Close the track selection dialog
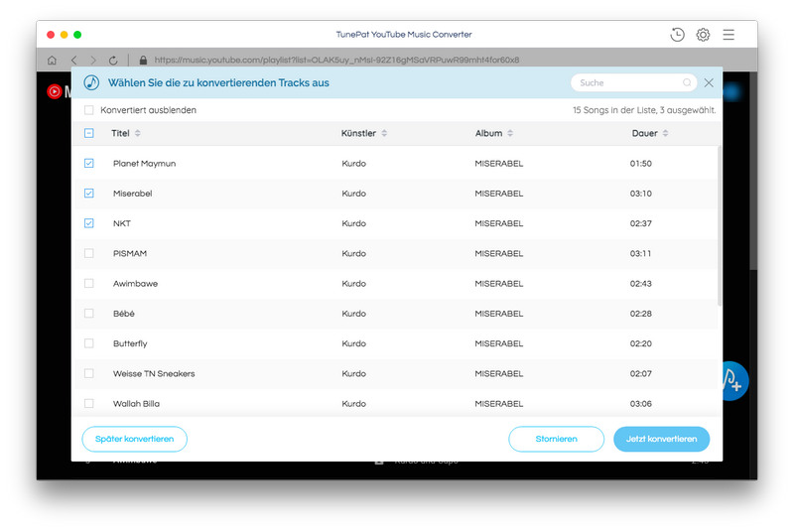The height and width of the screenshot is (532, 794). point(709,82)
